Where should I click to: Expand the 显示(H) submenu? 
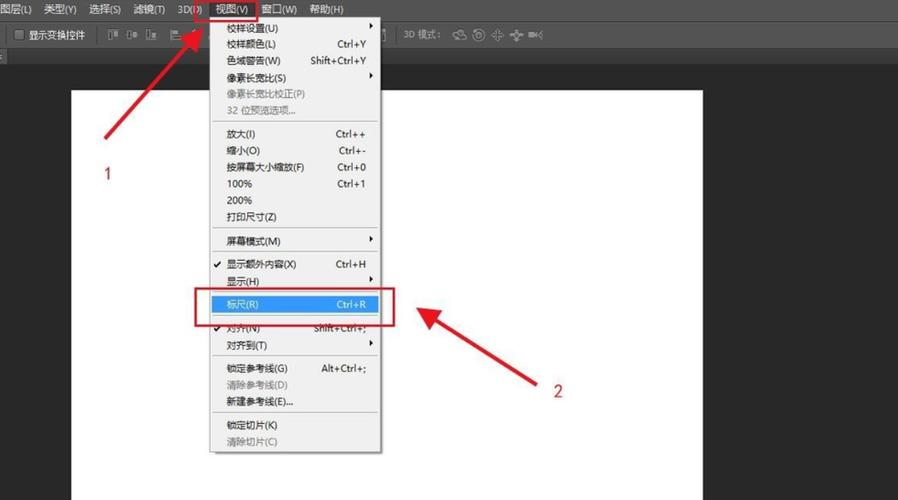(295, 281)
